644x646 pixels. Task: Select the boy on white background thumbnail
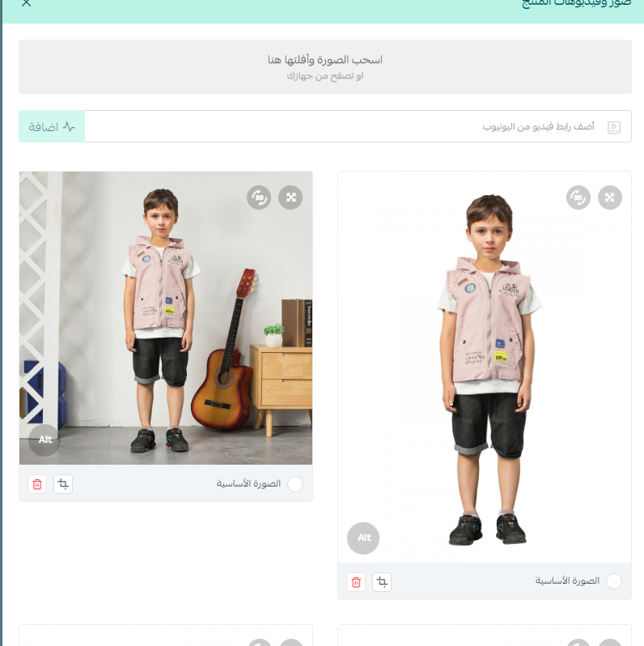[x=485, y=367]
